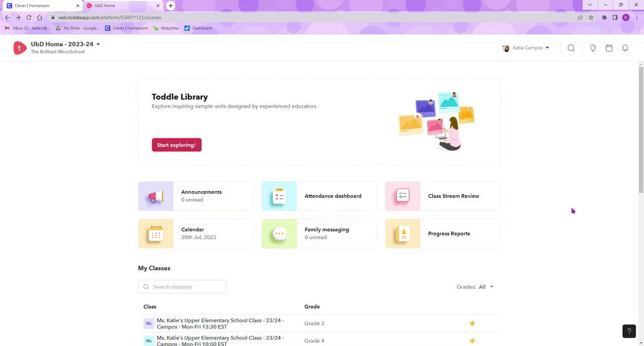This screenshot has width=644, height=346.
Task: Click the page vertical scrollbar
Action: (641, 130)
